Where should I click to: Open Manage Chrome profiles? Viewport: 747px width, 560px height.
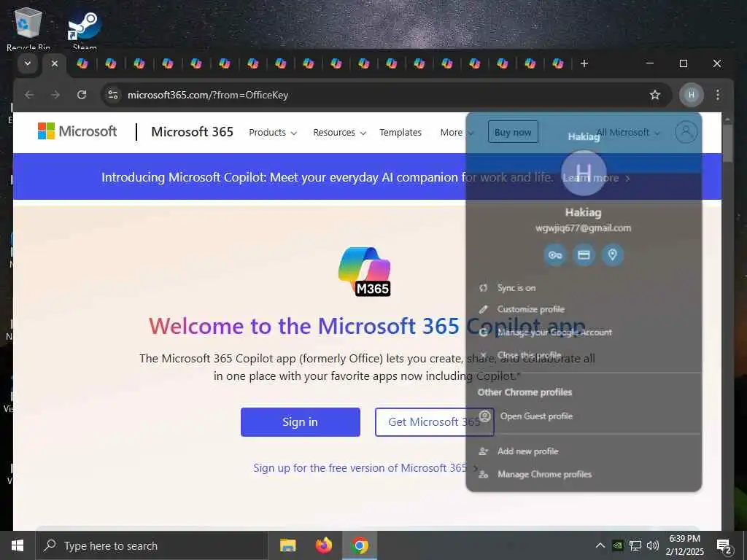[x=584, y=474]
